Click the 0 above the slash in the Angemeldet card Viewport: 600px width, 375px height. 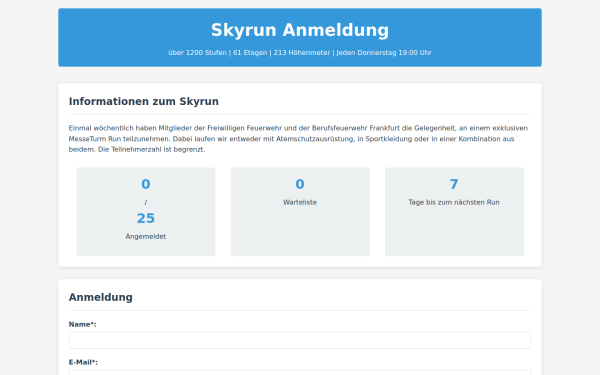tap(146, 184)
